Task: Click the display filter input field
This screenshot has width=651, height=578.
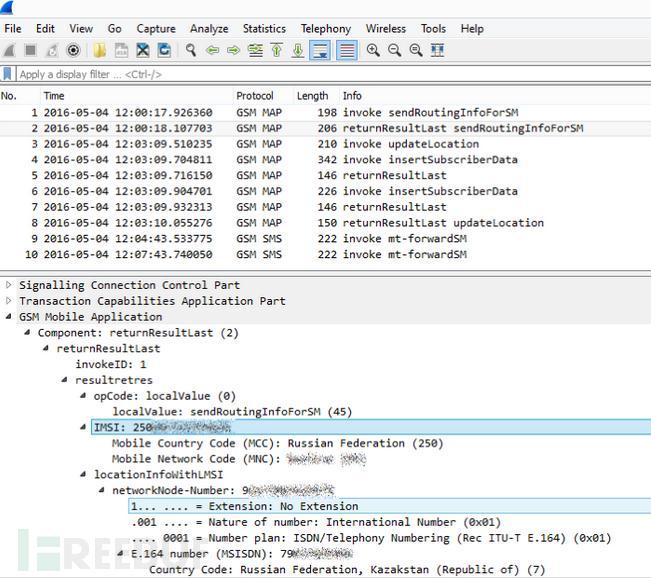Action: click(300, 74)
